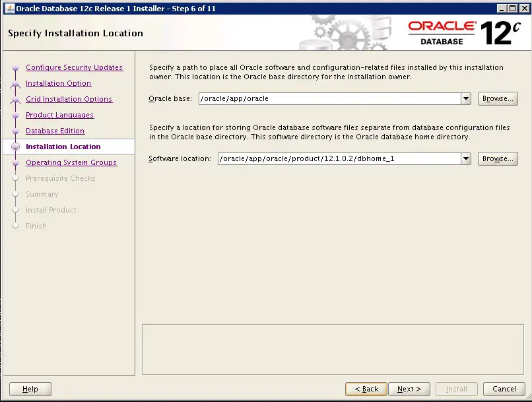Click inside the Oracle base path field
The width and height of the screenshot is (532, 402).
(x=330, y=99)
